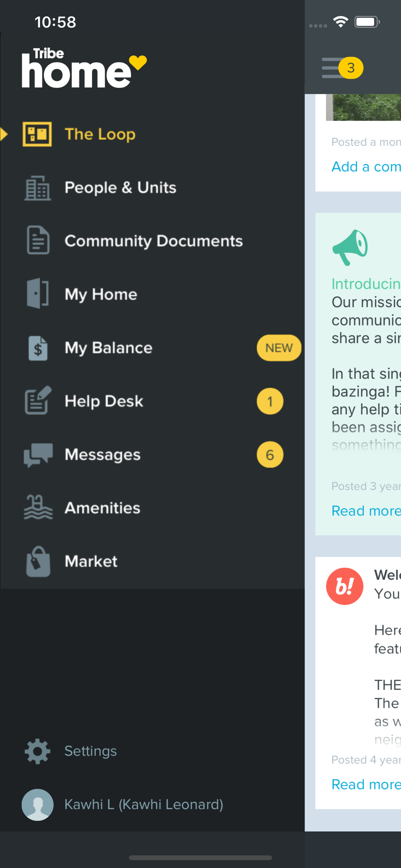This screenshot has width=401, height=868.
Task: Tap the green megaphone announcement icon
Action: 350,247
